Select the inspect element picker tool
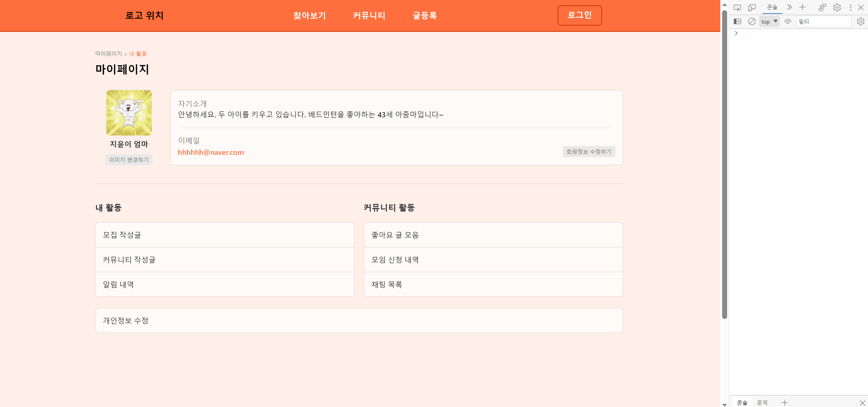Viewport: 868px width, 407px height. point(738,7)
